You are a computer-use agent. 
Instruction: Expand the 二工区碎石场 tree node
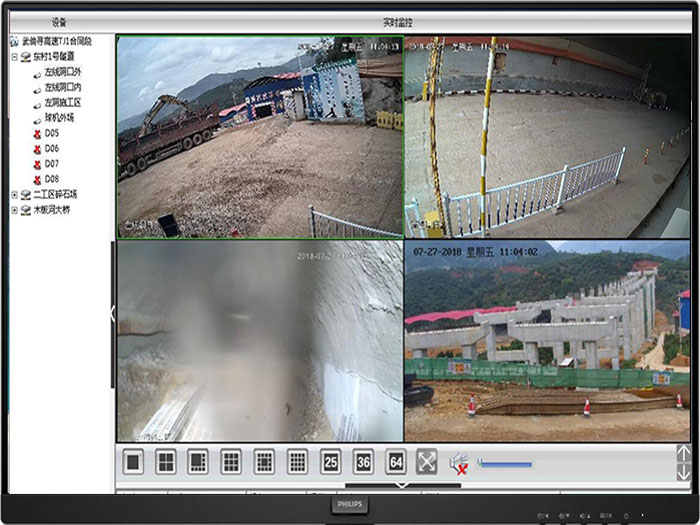[14, 195]
